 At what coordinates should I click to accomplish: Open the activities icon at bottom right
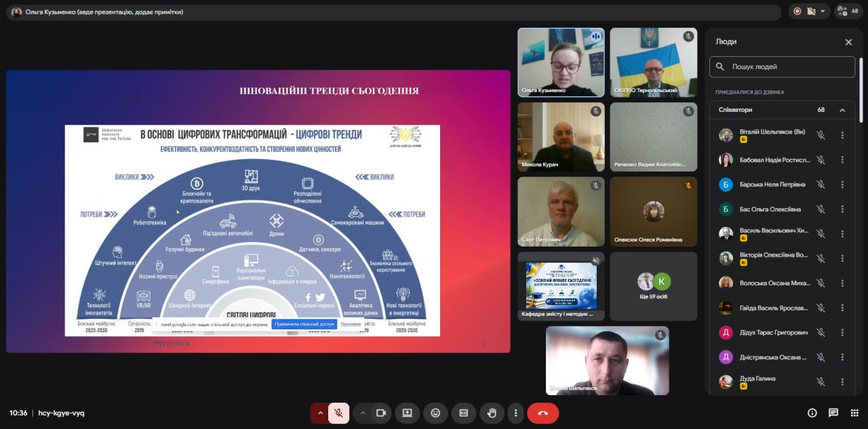pyautogui.click(x=854, y=413)
